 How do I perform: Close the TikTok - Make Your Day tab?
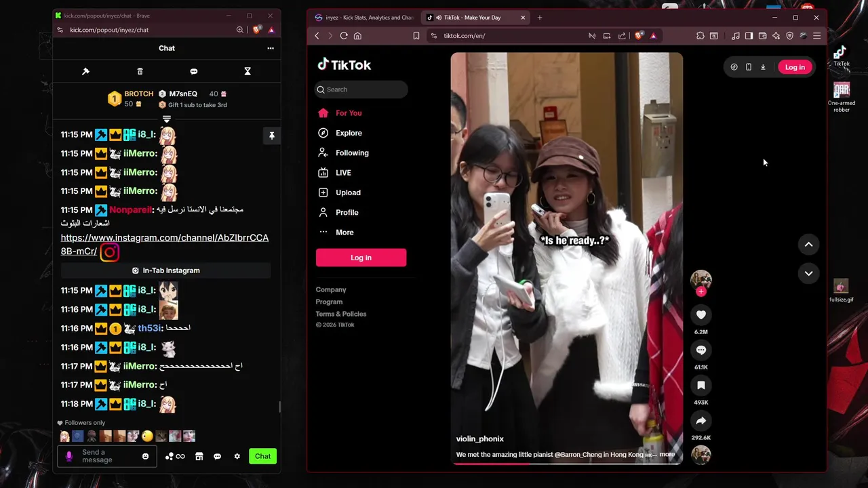click(x=523, y=18)
